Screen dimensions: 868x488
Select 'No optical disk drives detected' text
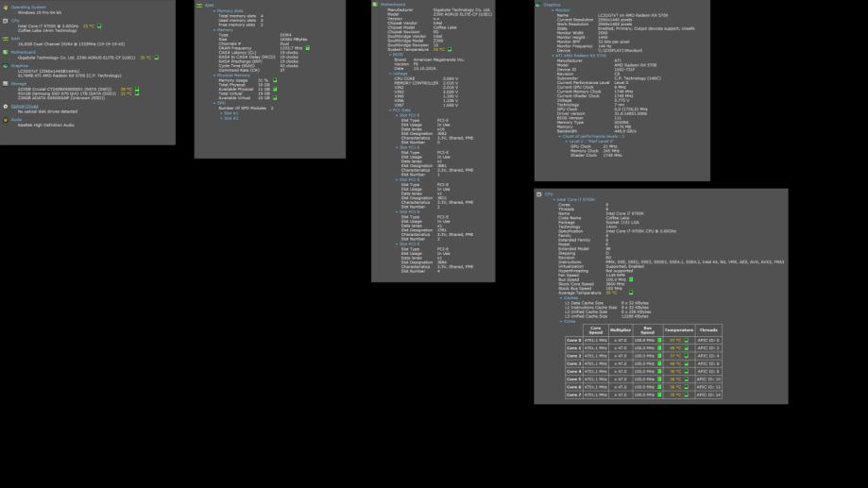47,111
